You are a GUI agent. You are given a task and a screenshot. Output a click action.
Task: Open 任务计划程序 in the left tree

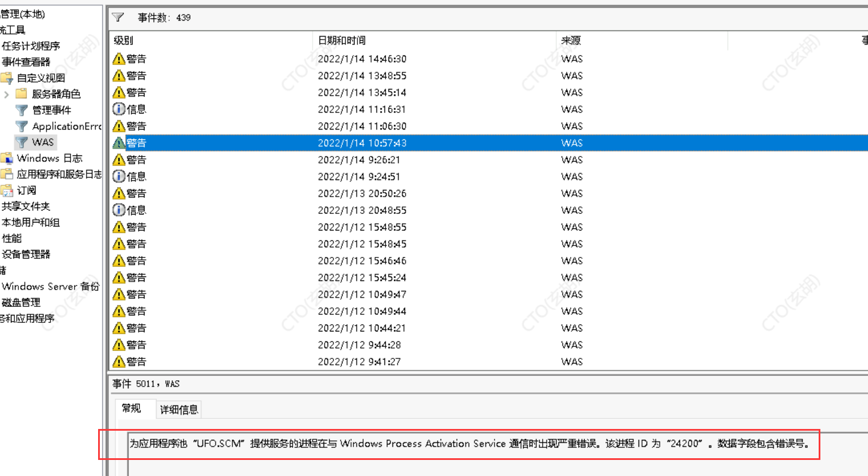tap(31, 46)
